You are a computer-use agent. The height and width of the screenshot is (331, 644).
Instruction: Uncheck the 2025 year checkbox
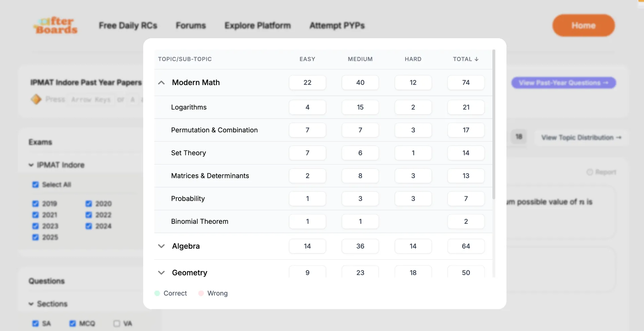tap(36, 237)
